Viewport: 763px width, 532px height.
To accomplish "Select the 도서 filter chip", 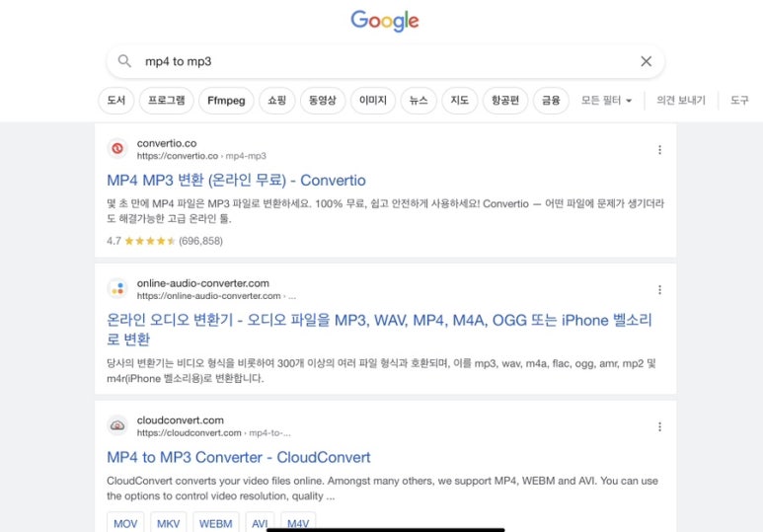I will point(116,101).
